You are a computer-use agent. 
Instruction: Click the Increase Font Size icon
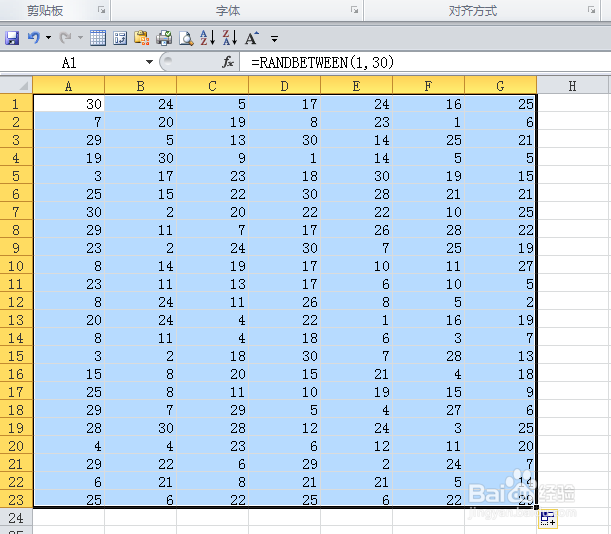[252, 38]
